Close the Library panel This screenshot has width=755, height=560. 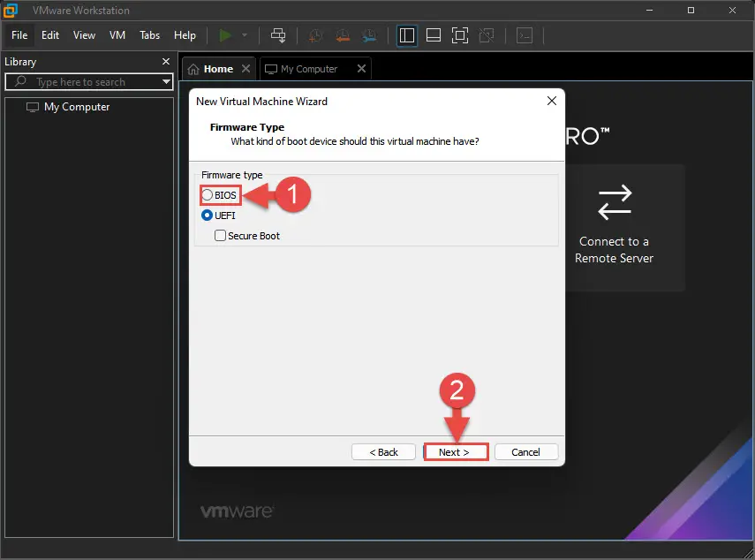coord(166,62)
